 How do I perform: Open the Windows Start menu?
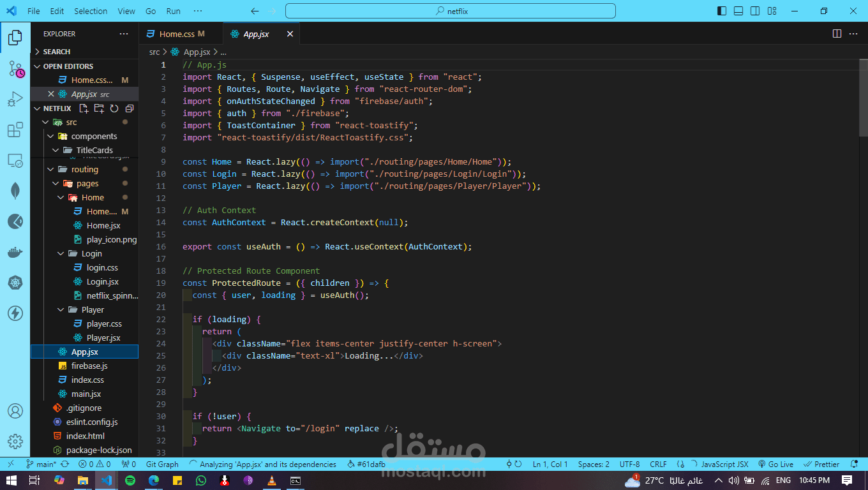10,480
